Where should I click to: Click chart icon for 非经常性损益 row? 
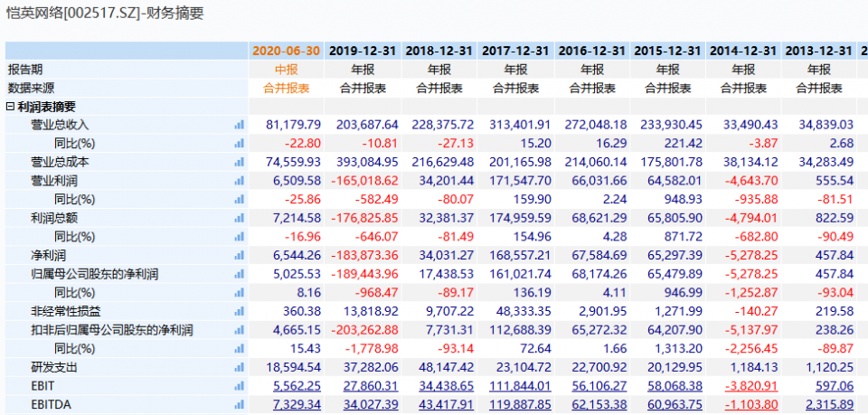click(x=240, y=312)
